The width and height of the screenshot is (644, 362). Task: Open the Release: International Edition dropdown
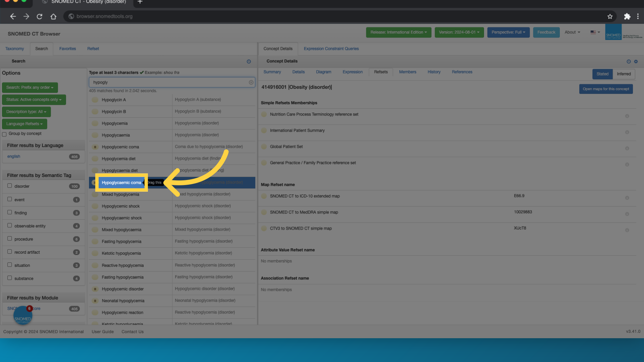pyautogui.click(x=398, y=33)
